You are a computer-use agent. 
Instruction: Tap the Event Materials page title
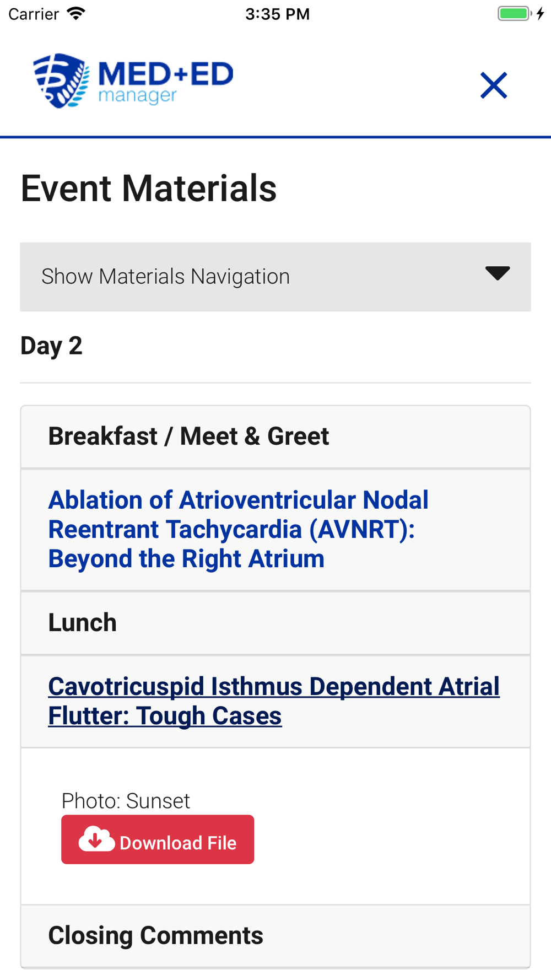click(149, 188)
